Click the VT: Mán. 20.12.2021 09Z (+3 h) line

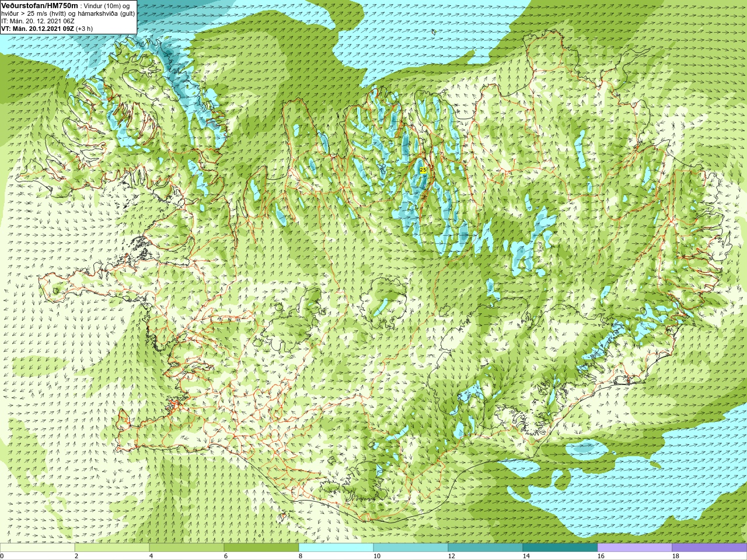tap(47, 29)
